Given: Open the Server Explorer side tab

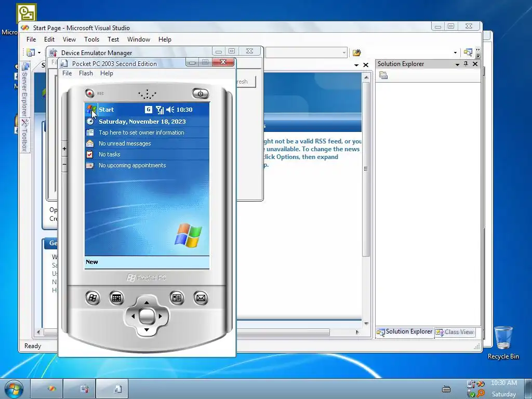Looking at the screenshot, I should coord(25,89).
